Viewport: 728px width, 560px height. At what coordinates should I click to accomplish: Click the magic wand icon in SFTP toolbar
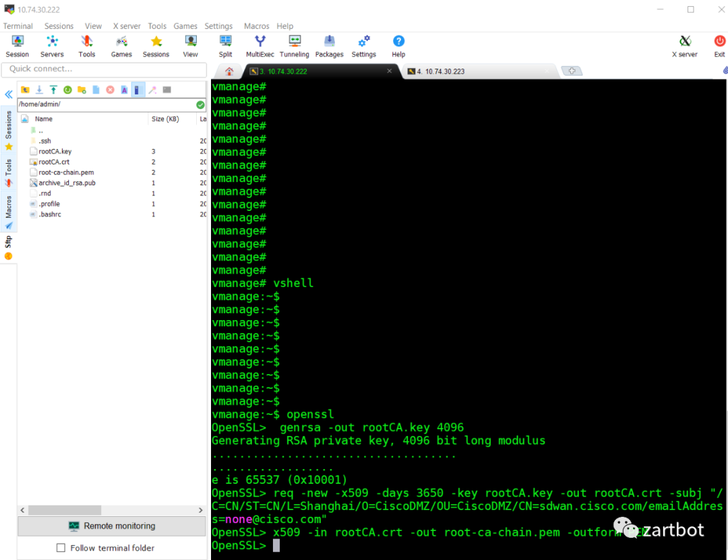tap(152, 90)
